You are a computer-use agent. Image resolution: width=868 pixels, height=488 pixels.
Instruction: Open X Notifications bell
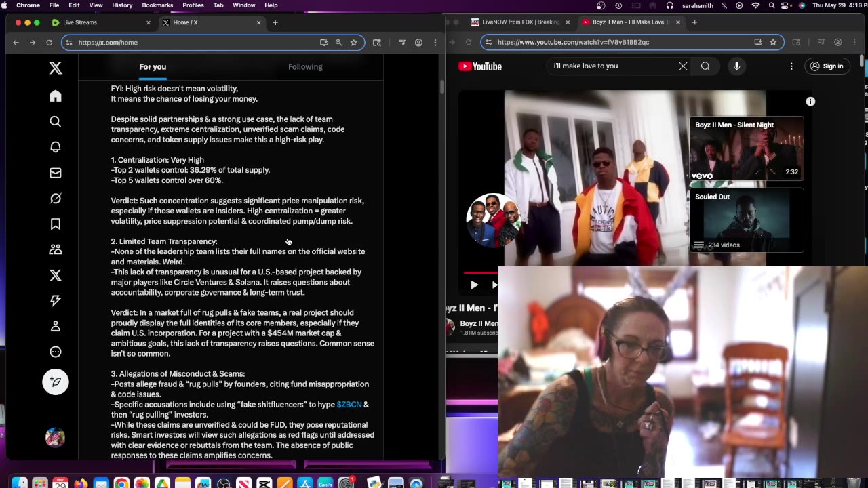(56, 147)
